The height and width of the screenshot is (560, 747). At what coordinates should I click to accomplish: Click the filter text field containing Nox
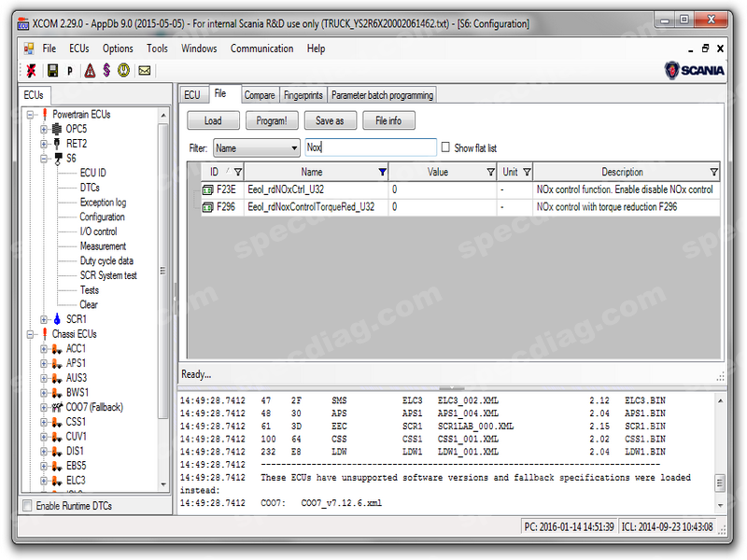click(371, 147)
